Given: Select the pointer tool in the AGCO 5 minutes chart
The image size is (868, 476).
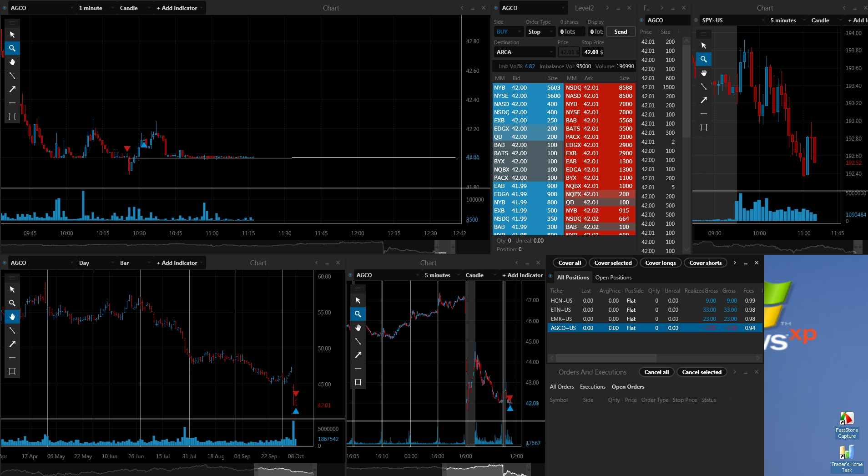Looking at the screenshot, I should (x=358, y=300).
